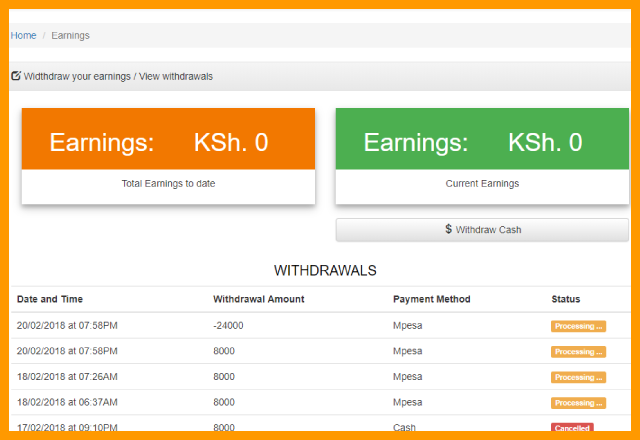The image size is (640, 440).
Task: Click the Status column header
Action: pos(565,299)
